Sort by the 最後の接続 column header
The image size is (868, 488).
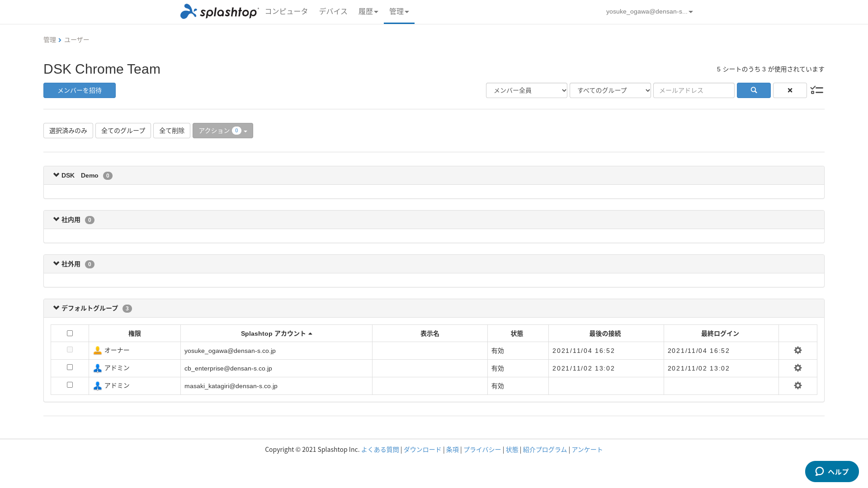tap(605, 333)
